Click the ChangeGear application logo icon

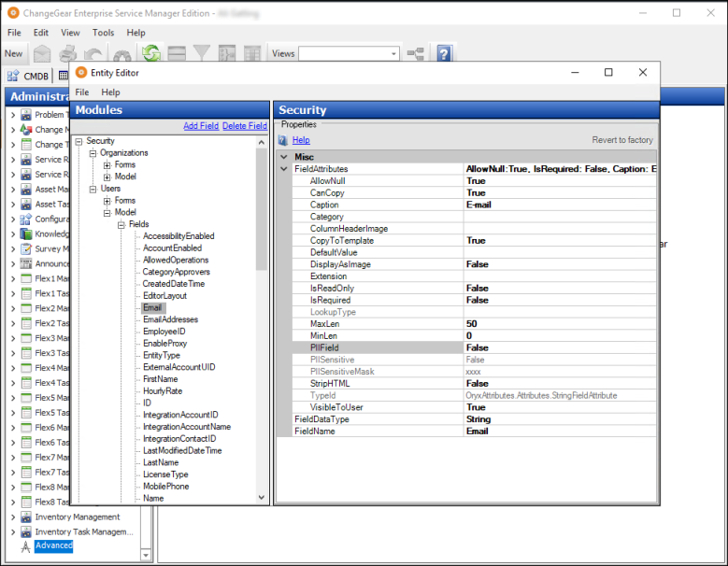tap(13, 13)
